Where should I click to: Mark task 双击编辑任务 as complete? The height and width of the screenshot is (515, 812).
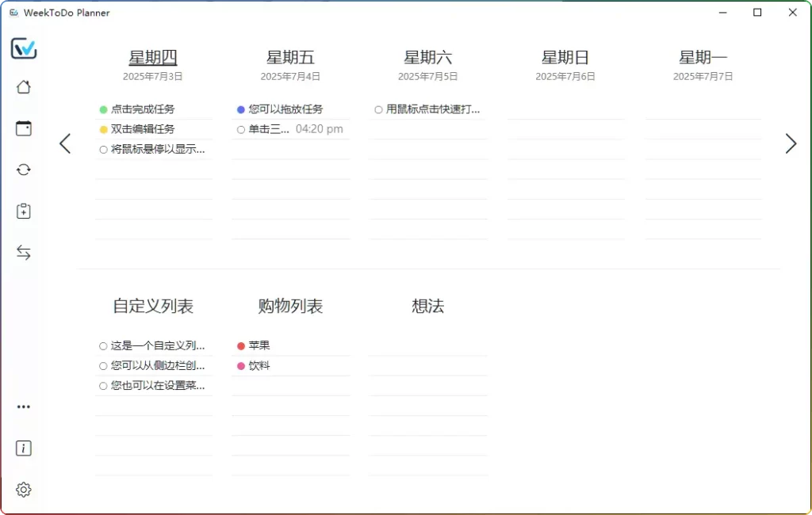tap(103, 129)
